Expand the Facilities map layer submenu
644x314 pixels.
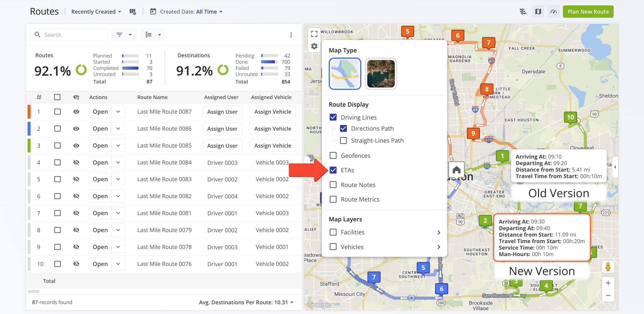click(439, 232)
